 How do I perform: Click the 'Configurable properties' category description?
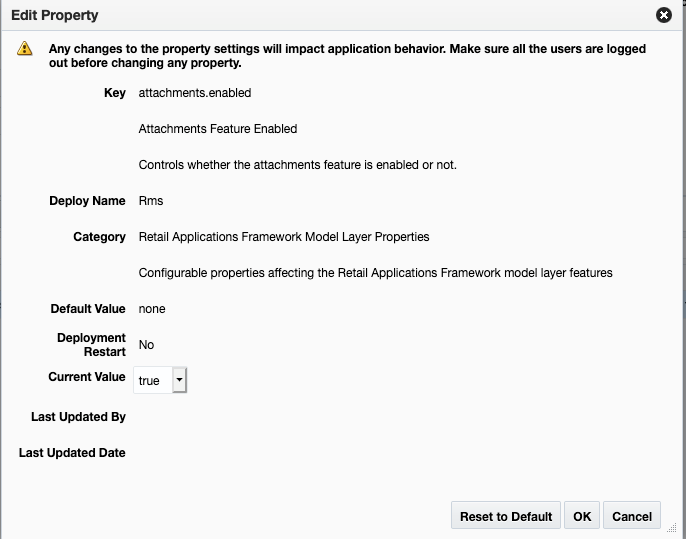[375, 273]
